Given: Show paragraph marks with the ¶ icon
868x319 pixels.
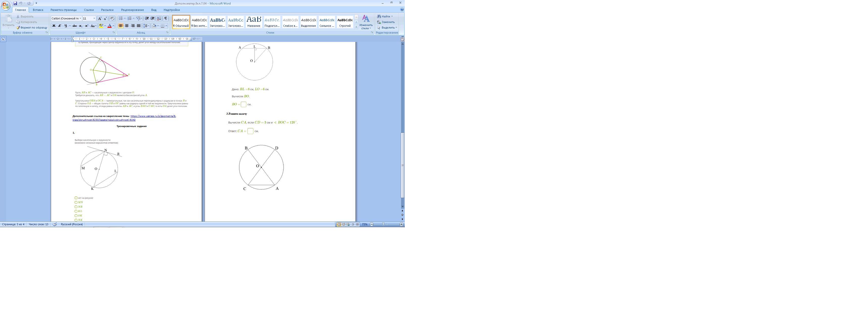Looking at the screenshot, I should 165,18.
